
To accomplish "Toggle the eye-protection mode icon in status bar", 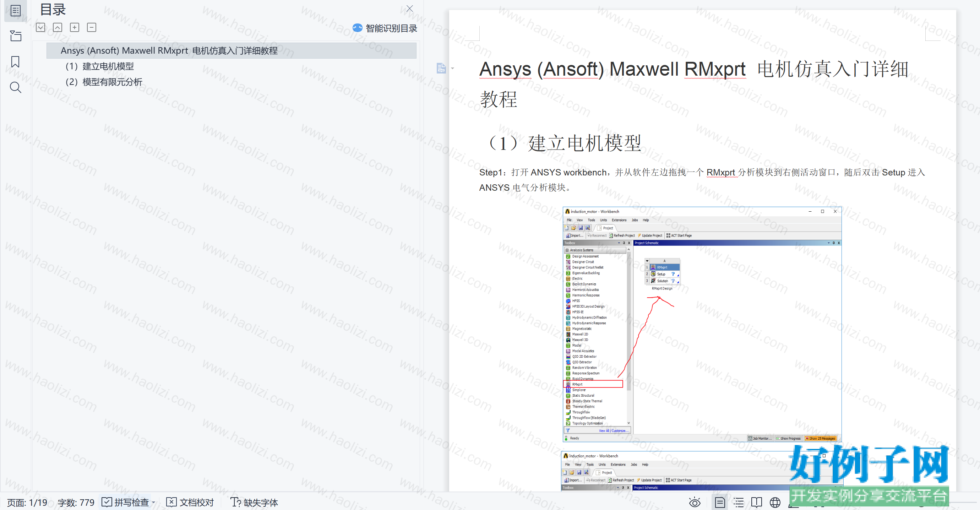I will [695, 503].
